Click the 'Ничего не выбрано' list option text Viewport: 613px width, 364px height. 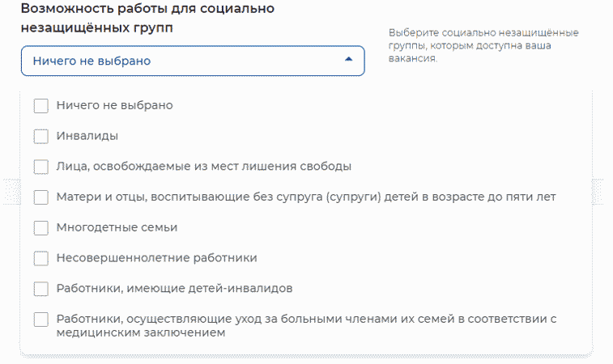point(114,105)
